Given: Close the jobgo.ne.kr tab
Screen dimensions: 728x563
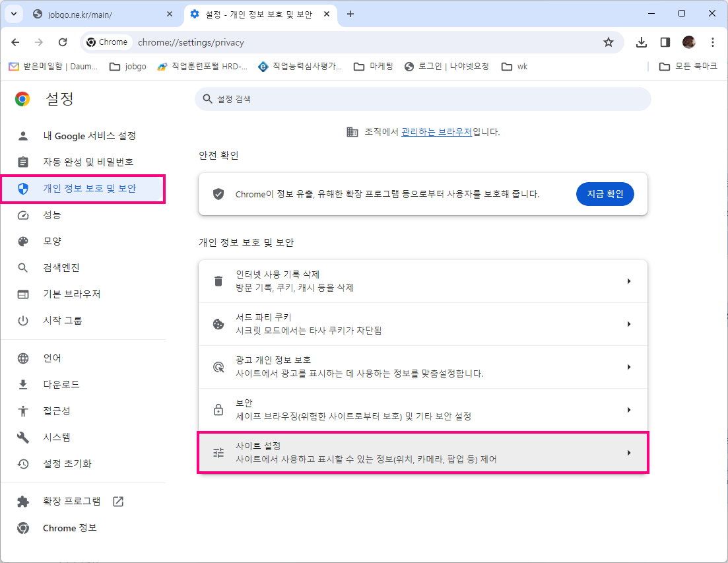Looking at the screenshot, I should click(x=170, y=14).
